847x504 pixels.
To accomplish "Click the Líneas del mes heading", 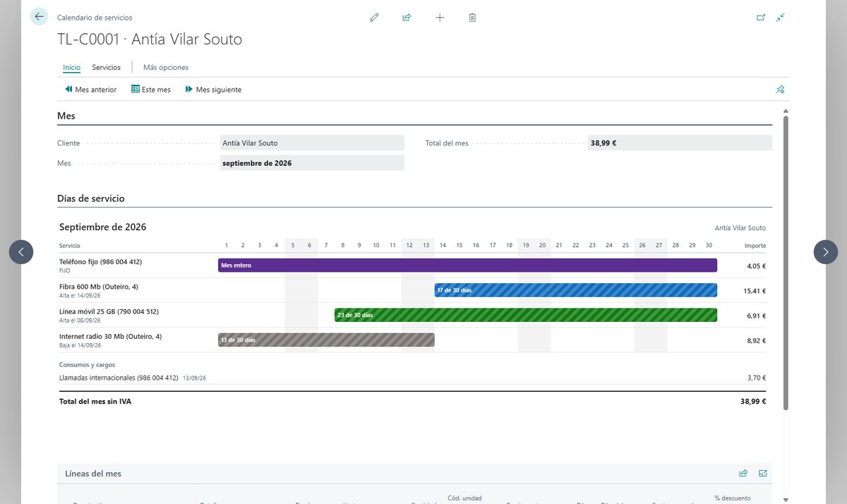I will click(93, 474).
